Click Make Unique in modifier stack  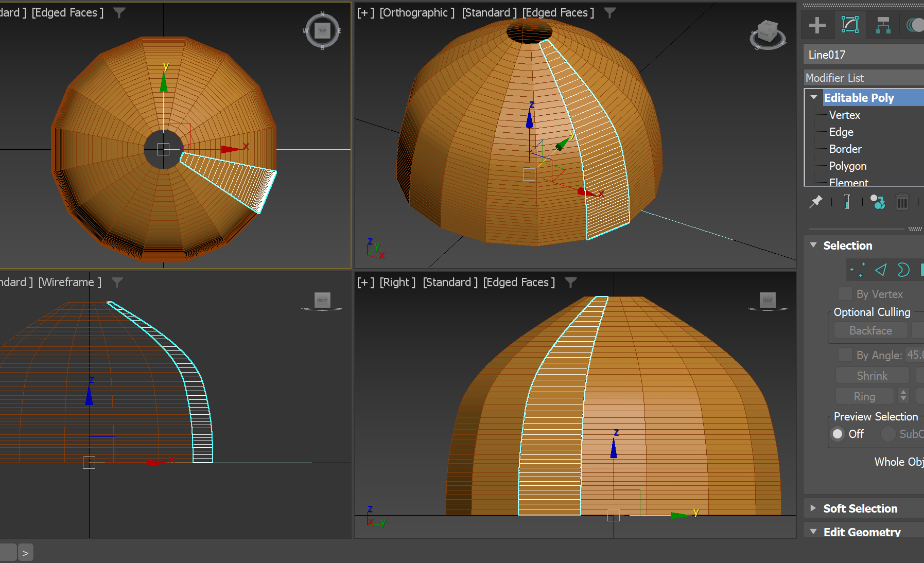pos(878,202)
